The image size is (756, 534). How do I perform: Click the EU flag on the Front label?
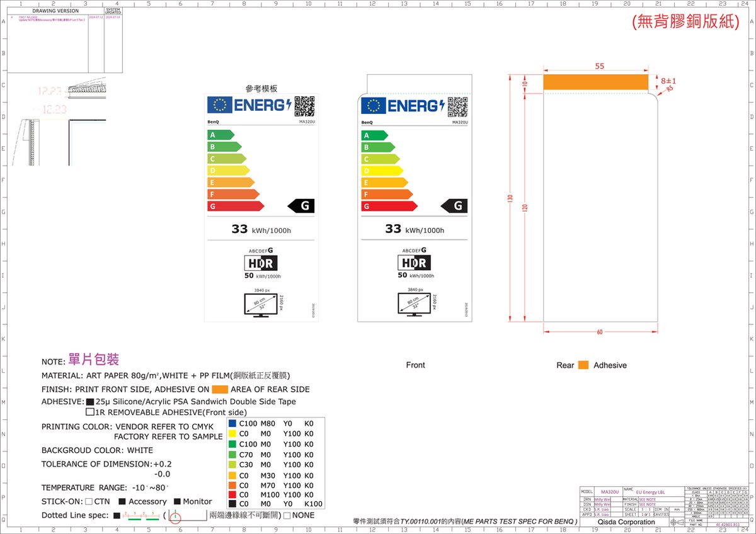(x=374, y=106)
